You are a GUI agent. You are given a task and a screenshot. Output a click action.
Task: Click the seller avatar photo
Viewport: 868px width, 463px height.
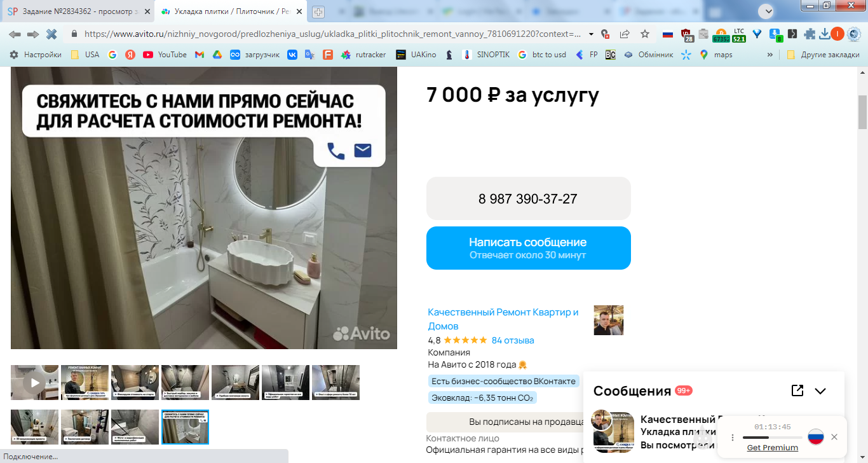pos(608,320)
